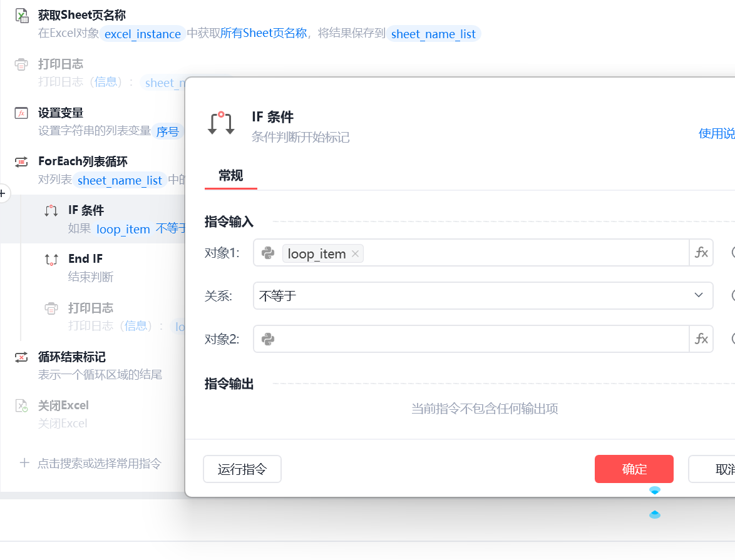The image size is (735, 560).
Task: Click the ForEach列表循环 loop icon
Action: point(21,162)
